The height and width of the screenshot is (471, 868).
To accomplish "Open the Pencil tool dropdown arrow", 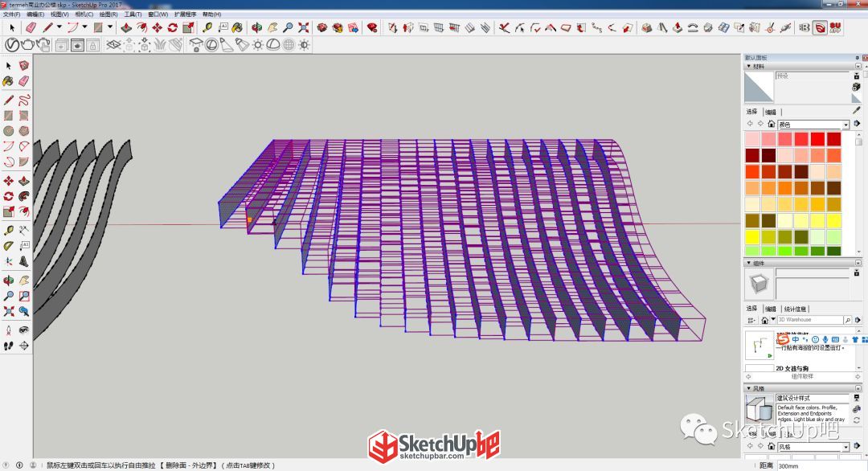I will pos(59,27).
